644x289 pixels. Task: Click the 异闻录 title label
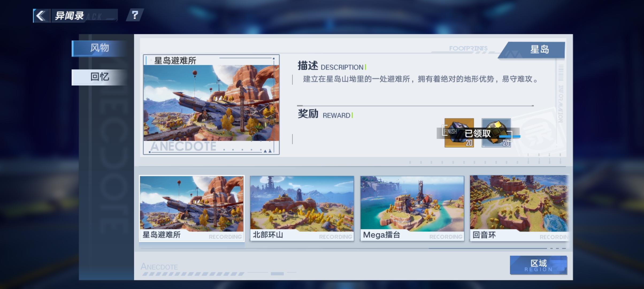[x=70, y=16]
